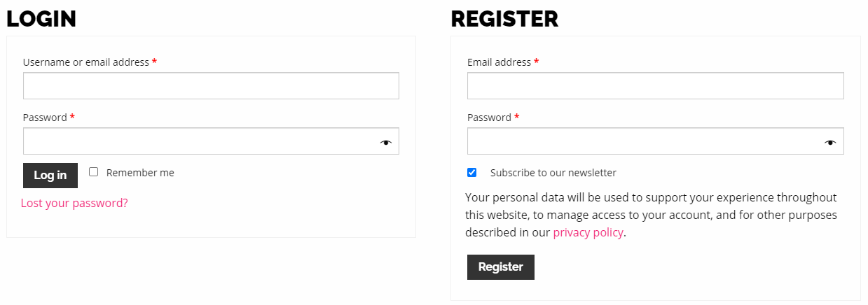Viewport: 868px width, 305px height.
Task: Focus the Register password field
Action: coord(645,141)
